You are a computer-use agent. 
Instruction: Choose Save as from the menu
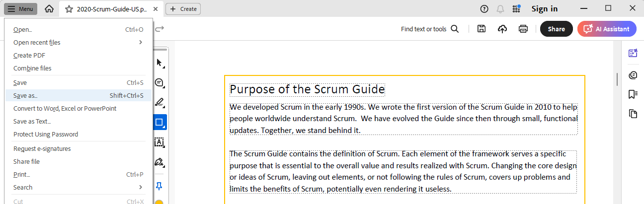25,96
